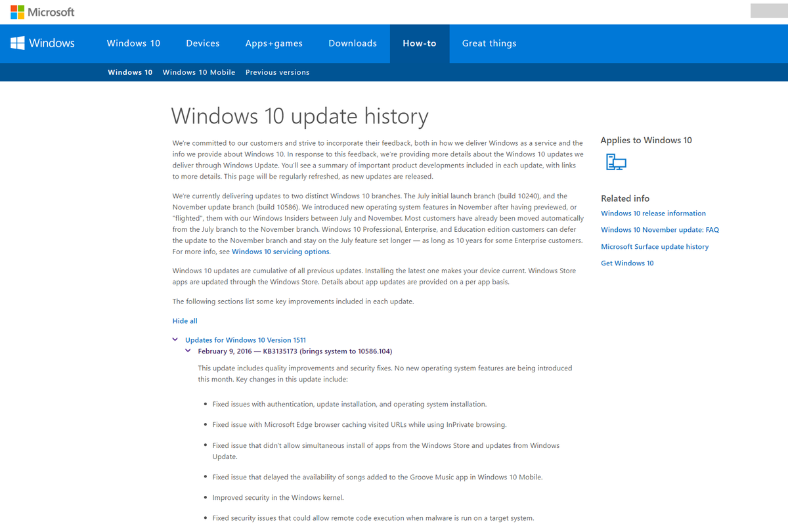Screen dimensions: 788x532
Task: Open Windows 10 release information
Action: [653, 213]
